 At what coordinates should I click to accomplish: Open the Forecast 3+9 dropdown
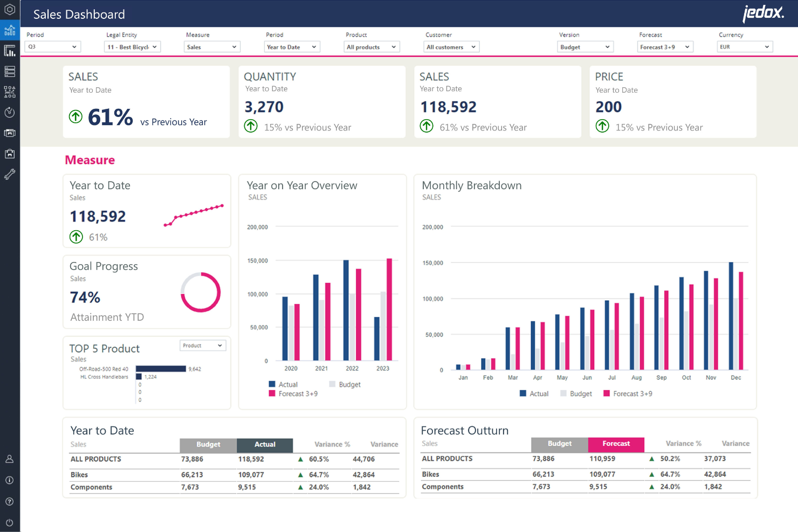coord(665,47)
